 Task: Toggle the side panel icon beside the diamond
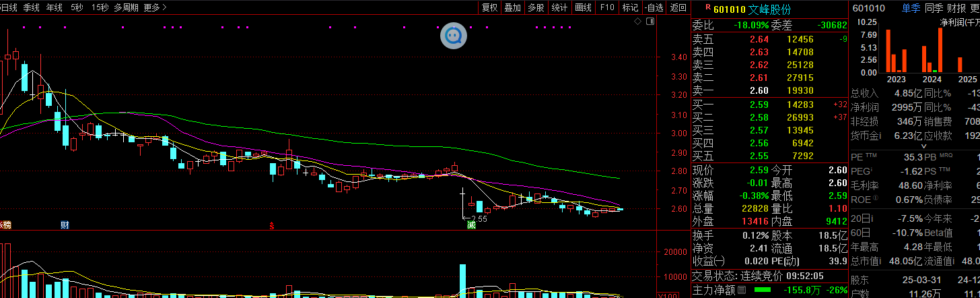(650, 22)
